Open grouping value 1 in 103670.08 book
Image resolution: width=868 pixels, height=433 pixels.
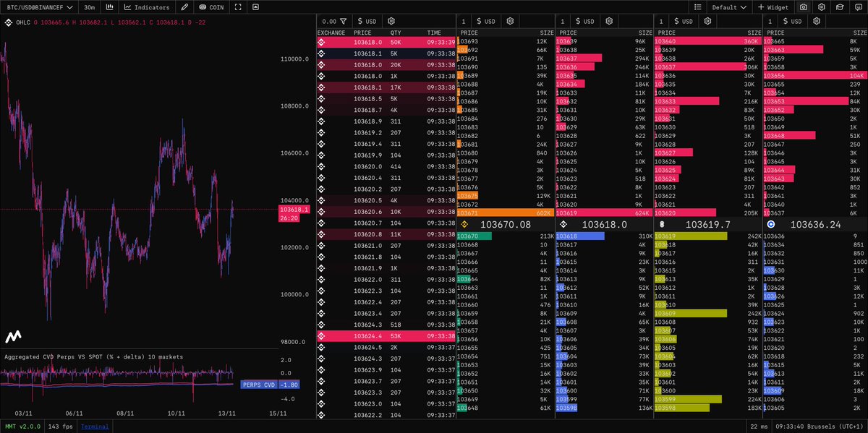(x=464, y=22)
